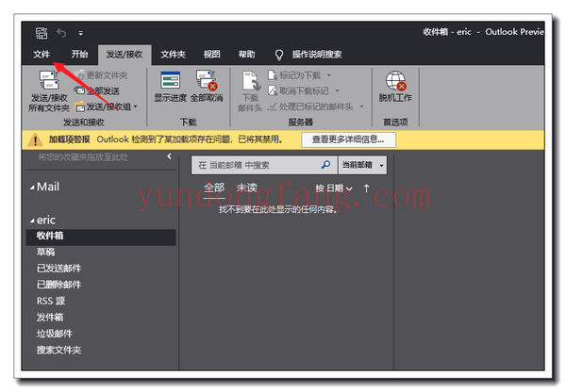Open the 搜索文件夹 search folders item
Viewport: 566px width, 392px height.
click(58, 351)
